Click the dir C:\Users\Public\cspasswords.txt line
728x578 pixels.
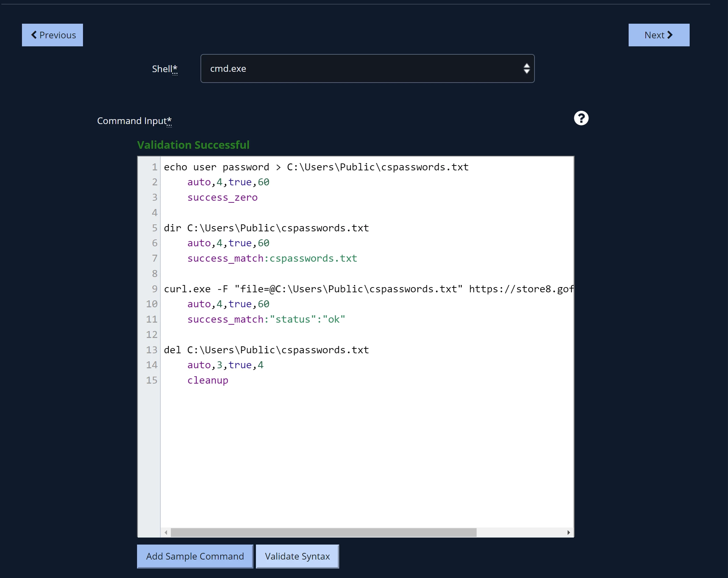(266, 228)
